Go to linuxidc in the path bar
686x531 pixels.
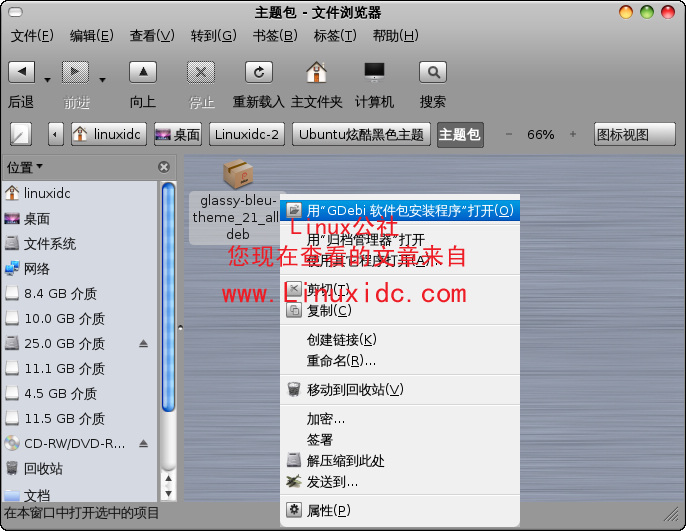click(109, 134)
